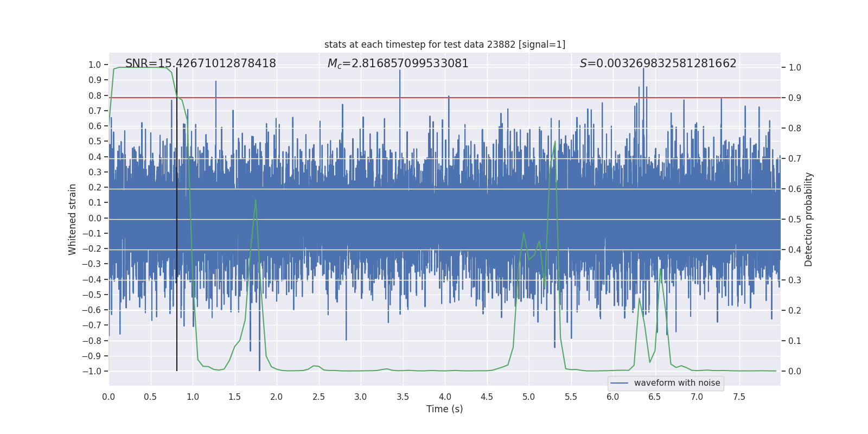Select the 2.0 tick label on the Time axis

277,397
